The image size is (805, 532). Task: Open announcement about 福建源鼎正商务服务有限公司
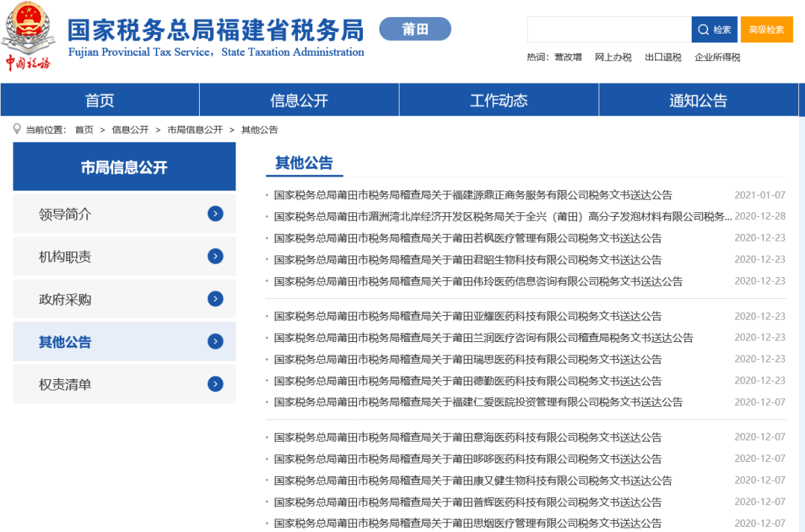coord(473,195)
